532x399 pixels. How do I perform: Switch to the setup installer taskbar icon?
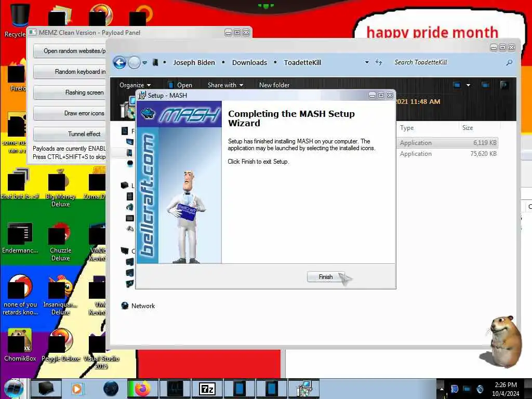(x=304, y=389)
